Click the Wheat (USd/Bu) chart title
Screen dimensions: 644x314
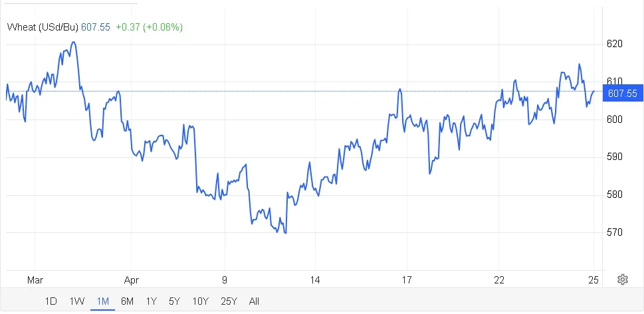point(43,27)
